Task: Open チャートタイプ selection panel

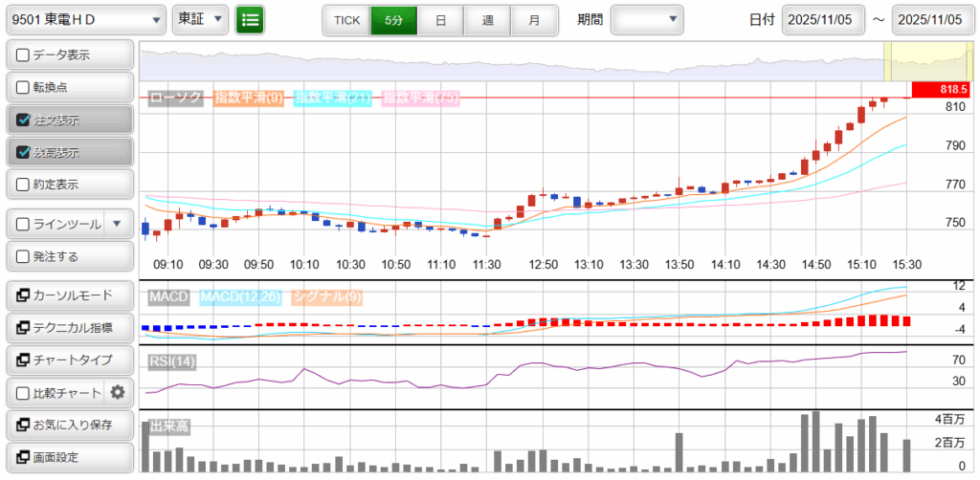Action: (x=69, y=360)
